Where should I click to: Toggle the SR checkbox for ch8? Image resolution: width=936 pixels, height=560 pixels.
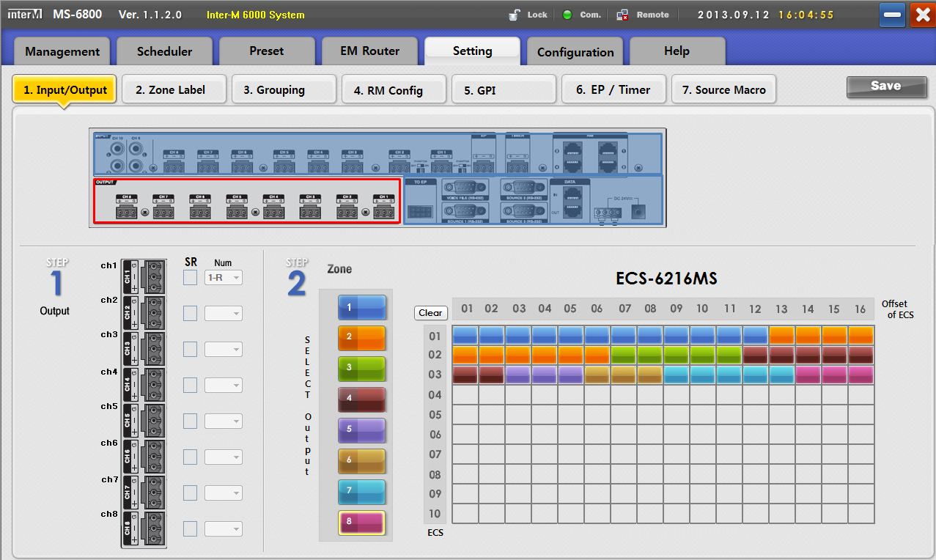(190, 529)
